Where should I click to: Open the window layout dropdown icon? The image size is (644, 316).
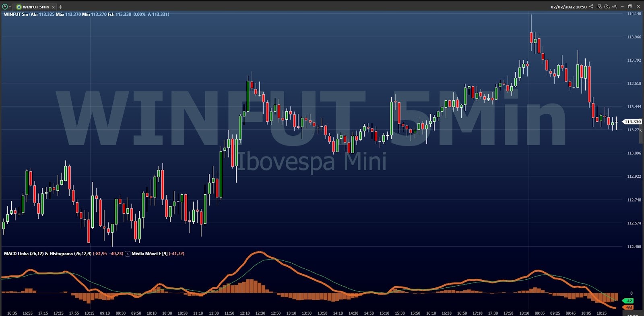[599, 6]
